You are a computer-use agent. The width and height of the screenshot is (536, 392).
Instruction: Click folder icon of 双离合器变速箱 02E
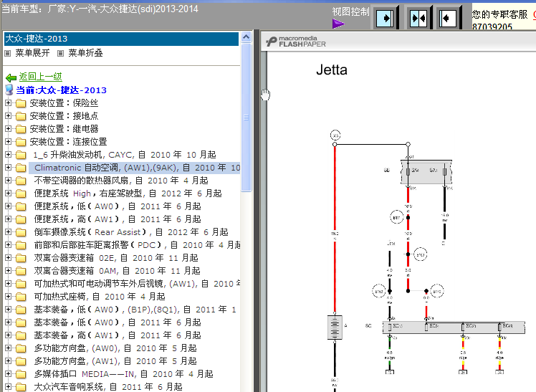21,258
